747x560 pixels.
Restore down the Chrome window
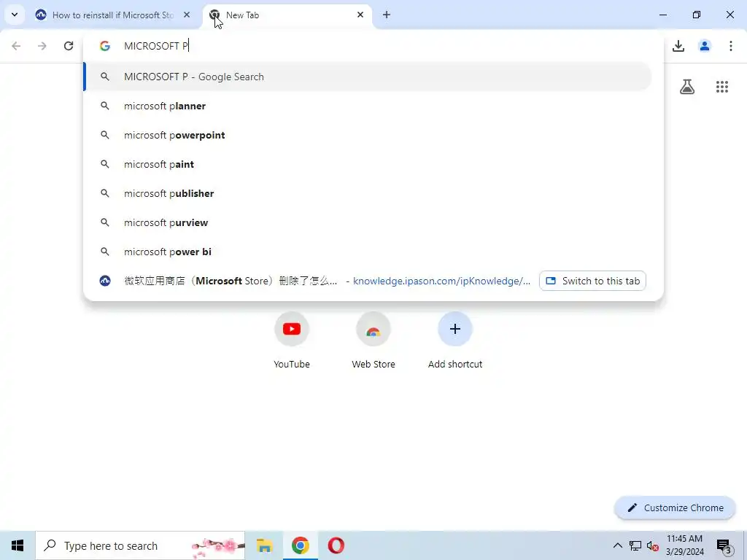(697, 15)
